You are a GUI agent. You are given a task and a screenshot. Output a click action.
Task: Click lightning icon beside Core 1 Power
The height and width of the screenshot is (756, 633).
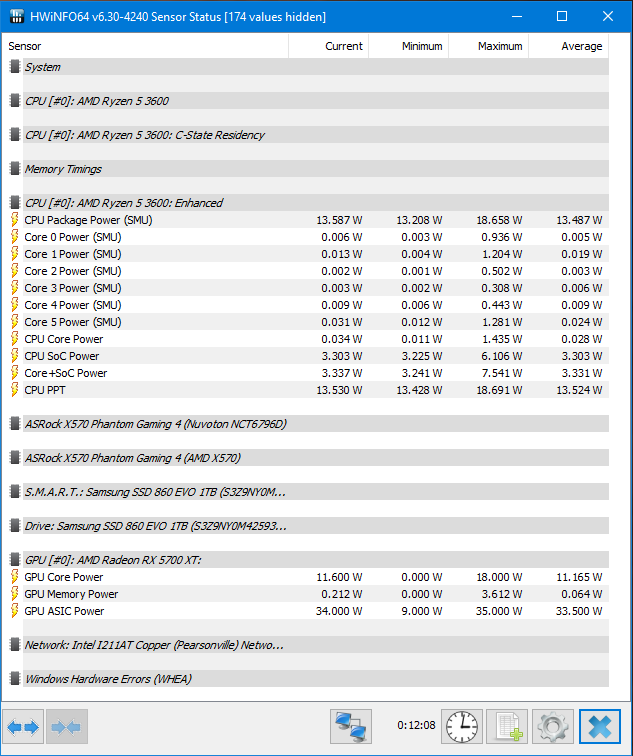click(x=15, y=254)
